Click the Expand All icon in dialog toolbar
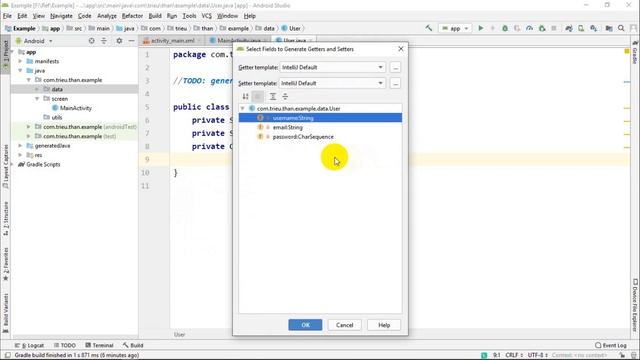The height and width of the screenshot is (360, 640). tap(273, 96)
